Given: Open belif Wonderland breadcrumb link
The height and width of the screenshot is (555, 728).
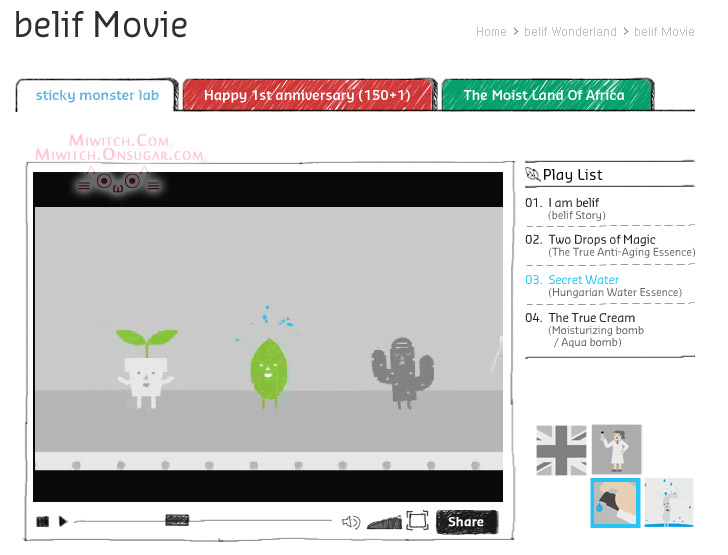Looking at the screenshot, I should (x=570, y=32).
